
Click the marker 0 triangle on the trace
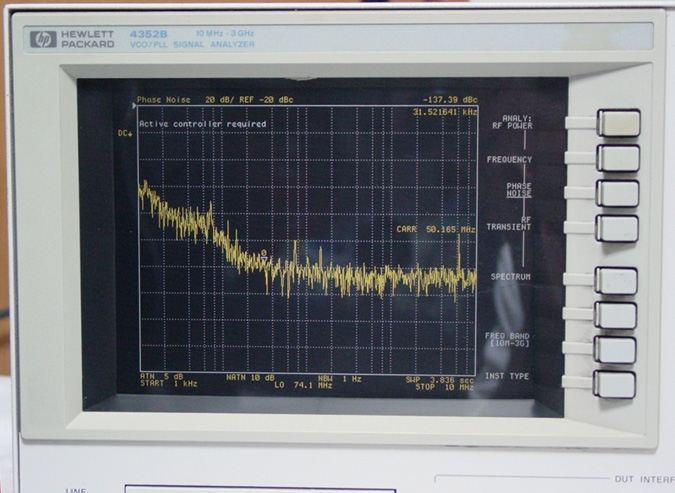[264, 260]
